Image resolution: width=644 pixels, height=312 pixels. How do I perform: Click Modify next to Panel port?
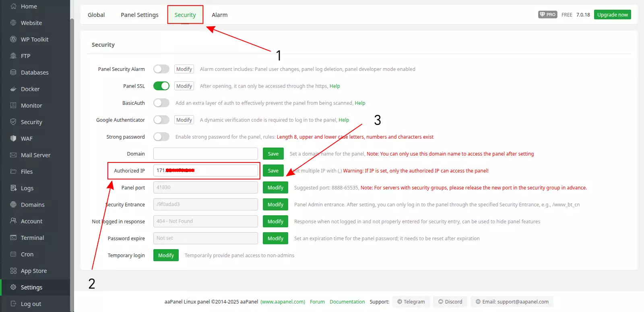[275, 188]
